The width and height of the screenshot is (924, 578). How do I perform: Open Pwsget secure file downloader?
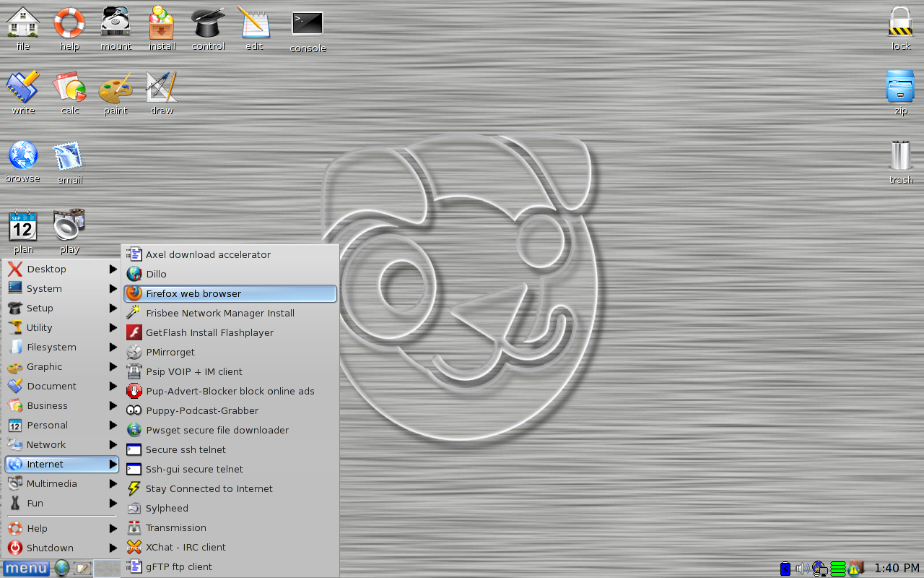tap(230, 430)
